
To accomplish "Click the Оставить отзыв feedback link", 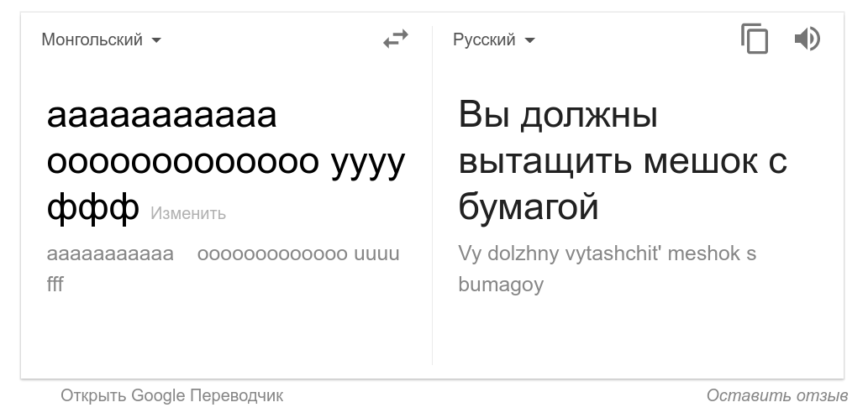I will tap(777, 396).
